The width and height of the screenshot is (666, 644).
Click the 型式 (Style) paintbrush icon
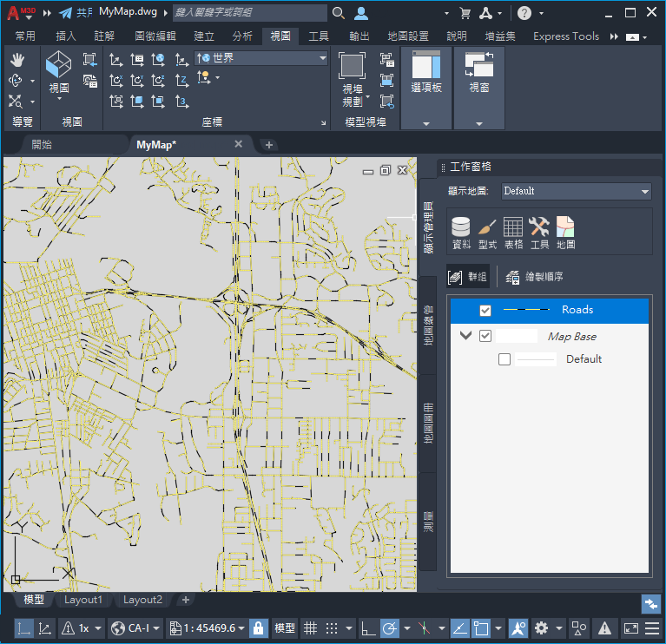tap(487, 232)
